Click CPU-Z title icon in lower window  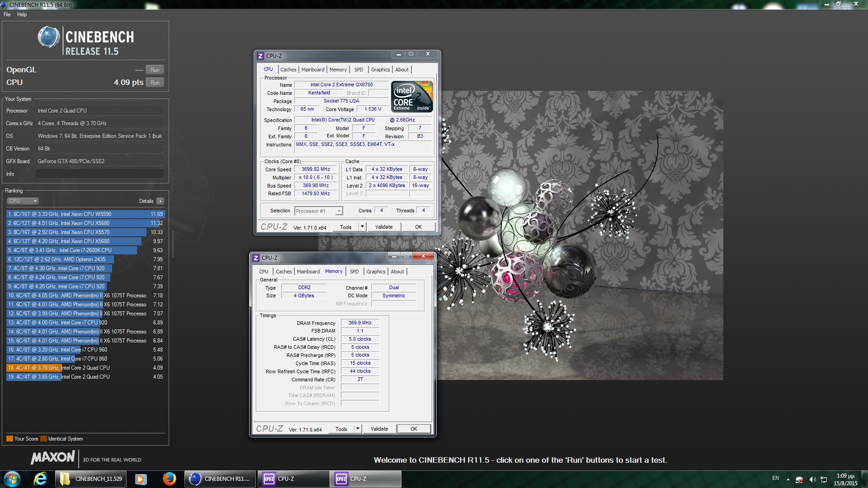[x=255, y=258]
